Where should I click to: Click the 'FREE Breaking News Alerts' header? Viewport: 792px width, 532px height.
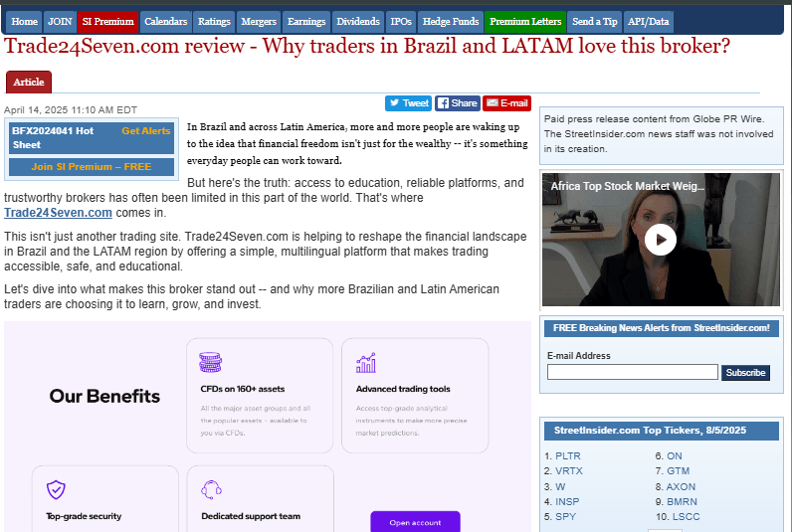pos(662,328)
